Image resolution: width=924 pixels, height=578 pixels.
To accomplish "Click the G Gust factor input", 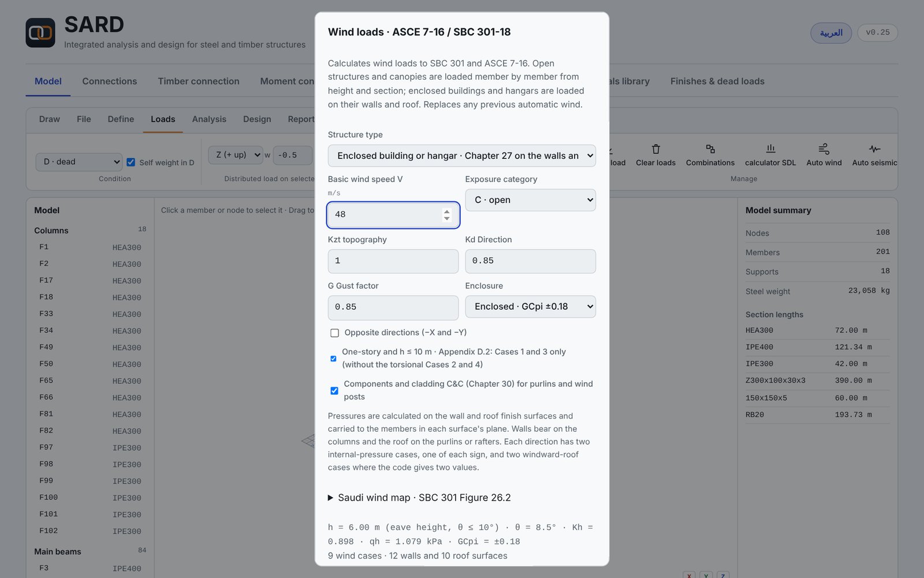I will click(393, 307).
